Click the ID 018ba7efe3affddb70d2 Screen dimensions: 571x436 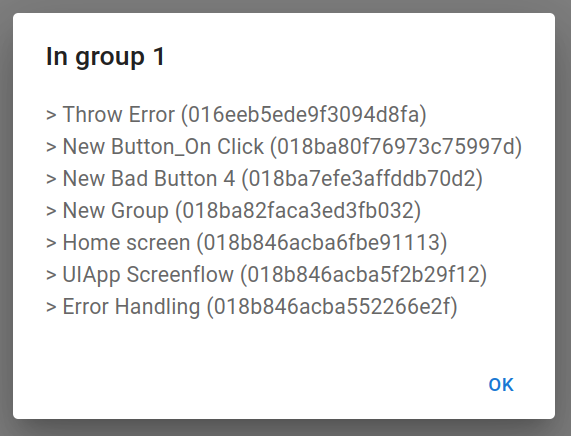[362, 178]
